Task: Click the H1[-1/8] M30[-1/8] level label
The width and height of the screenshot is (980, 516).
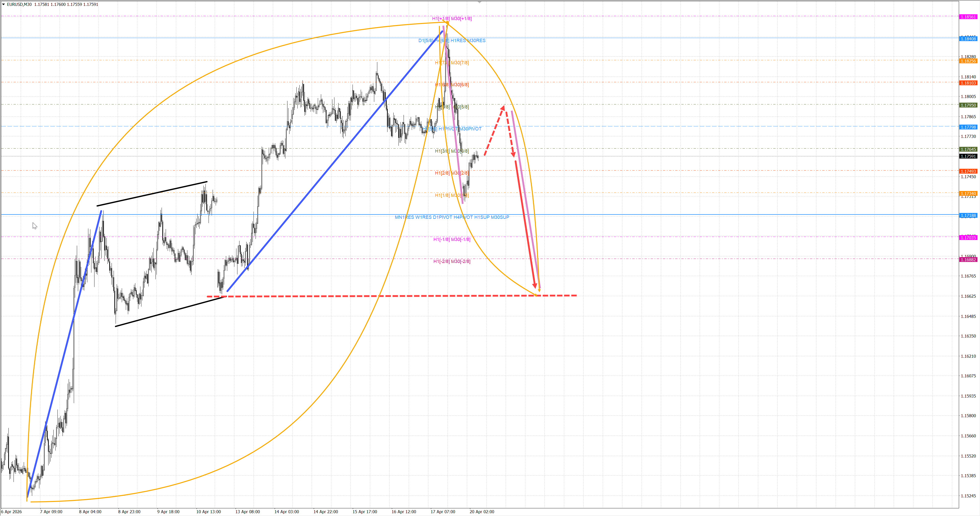Action: click(452, 239)
